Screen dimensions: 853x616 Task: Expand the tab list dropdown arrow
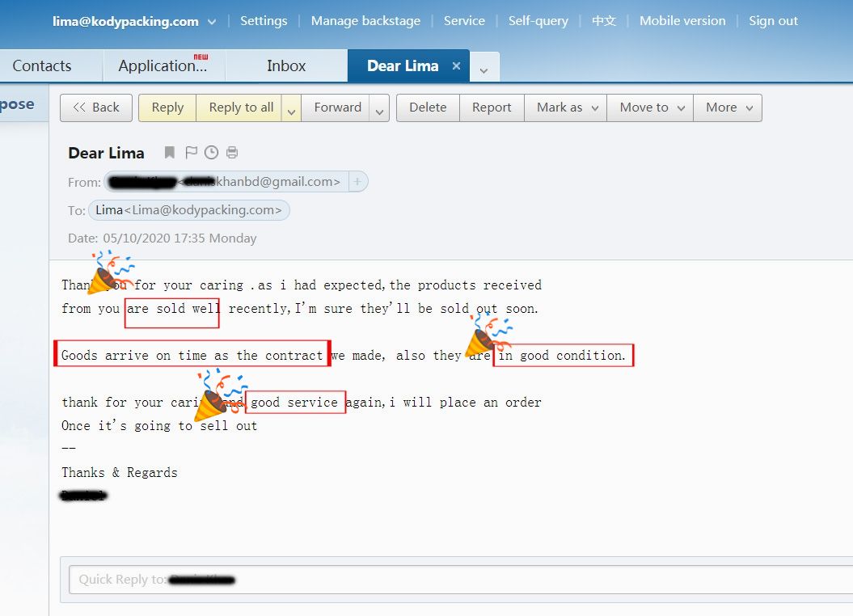click(x=484, y=70)
